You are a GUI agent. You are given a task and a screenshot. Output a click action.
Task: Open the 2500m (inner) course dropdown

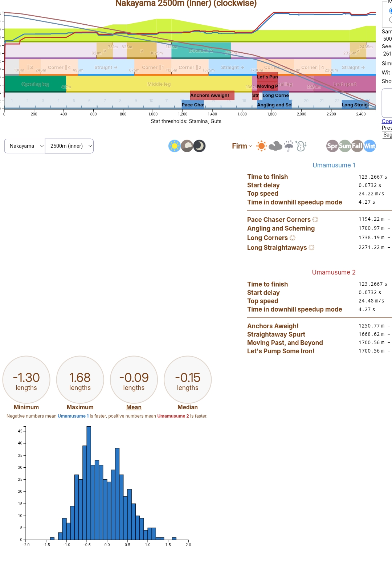pyautogui.click(x=69, y=146)
